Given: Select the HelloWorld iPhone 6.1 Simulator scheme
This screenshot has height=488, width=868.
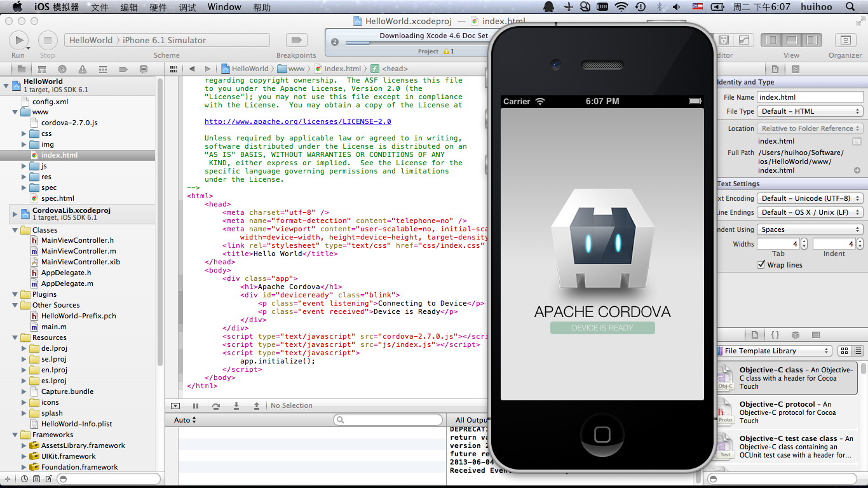Looking at the screenshot, I should click(166, 40).
